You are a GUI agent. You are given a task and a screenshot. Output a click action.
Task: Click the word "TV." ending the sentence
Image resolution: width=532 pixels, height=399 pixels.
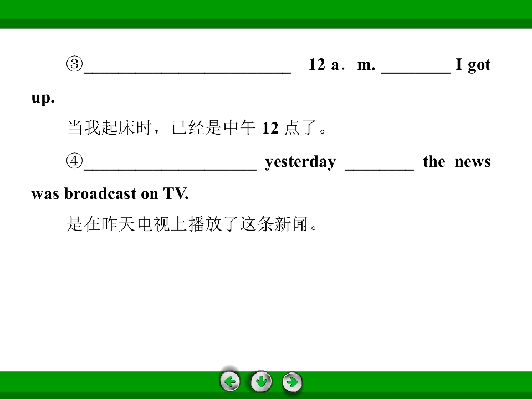176,193
